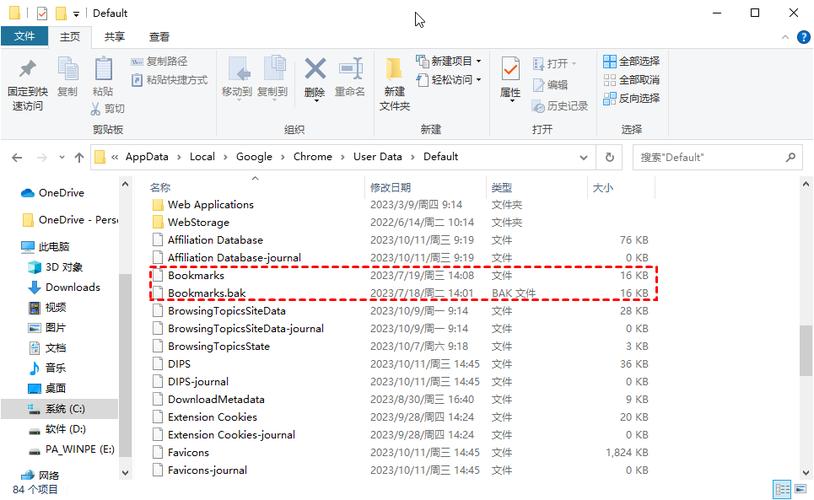This screenshot has height=500, width=814.
Task: Click Local in the address path
Action: coord(202,157)
